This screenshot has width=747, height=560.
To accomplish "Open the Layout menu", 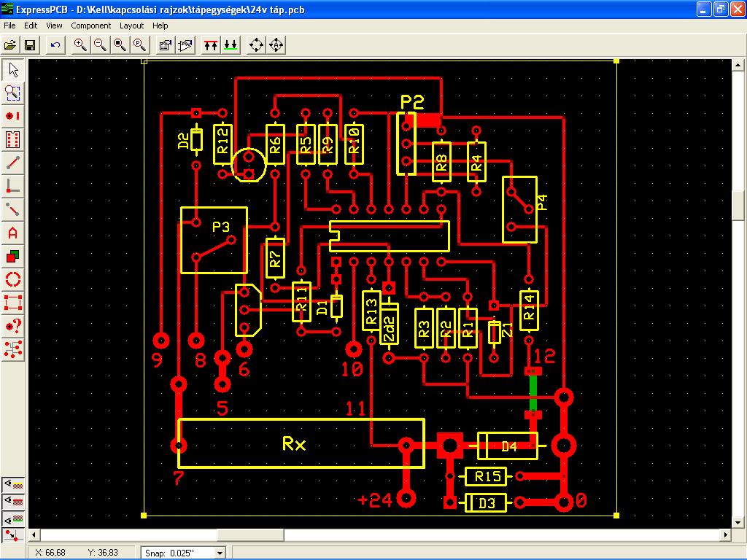I will [x=131, y=26].
